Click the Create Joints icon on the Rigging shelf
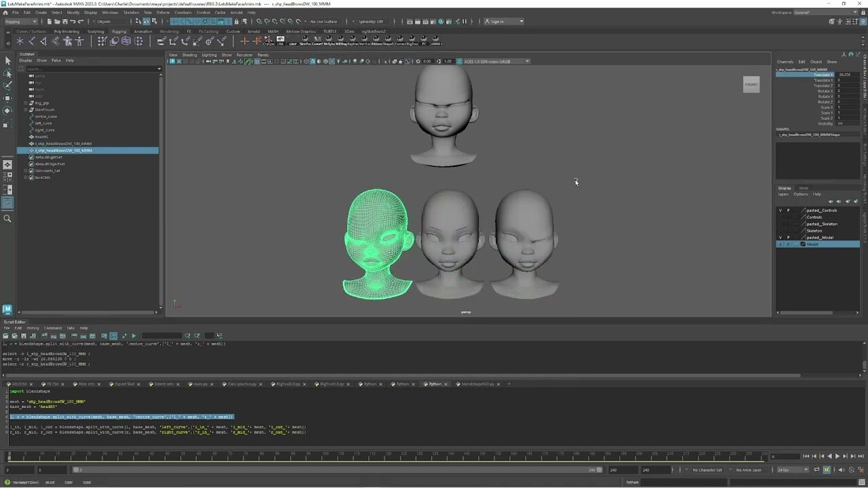 point(20,41)
